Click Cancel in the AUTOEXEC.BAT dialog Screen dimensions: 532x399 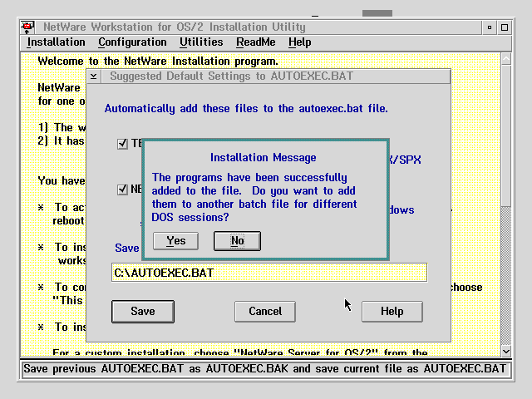pos(265,311)
